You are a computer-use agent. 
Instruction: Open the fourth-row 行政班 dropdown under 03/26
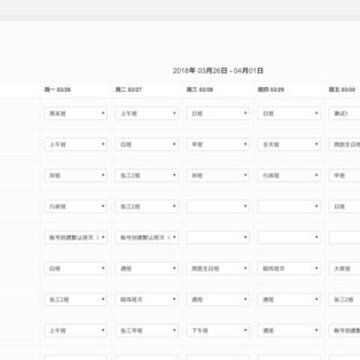pyautogui.click(x=76, y=206)
